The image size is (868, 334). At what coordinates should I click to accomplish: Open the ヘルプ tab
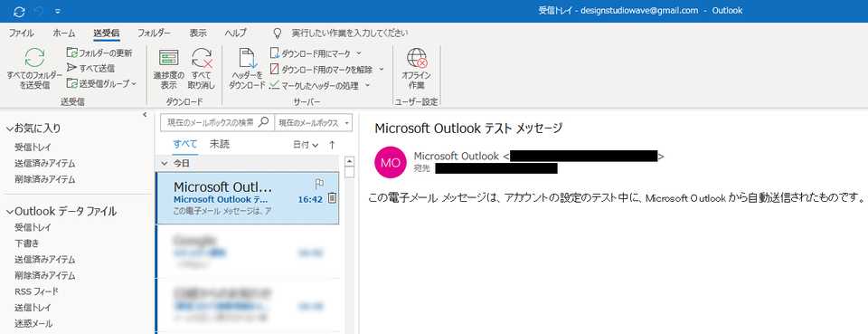point(235,33)
